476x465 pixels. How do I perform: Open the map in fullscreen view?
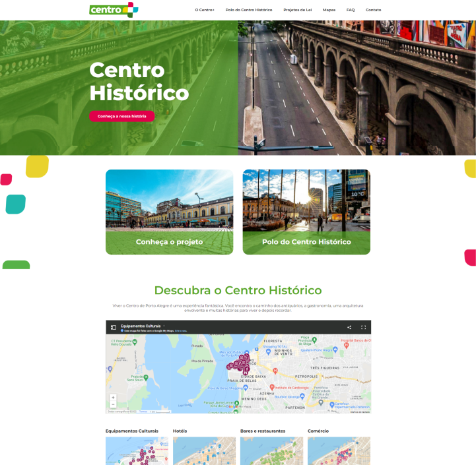tap(363, 327)
